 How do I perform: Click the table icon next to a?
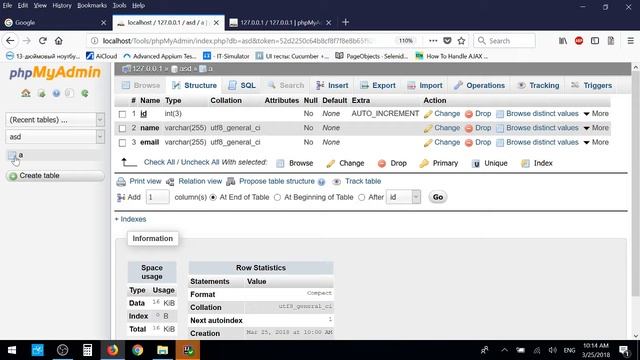(12, 155)
